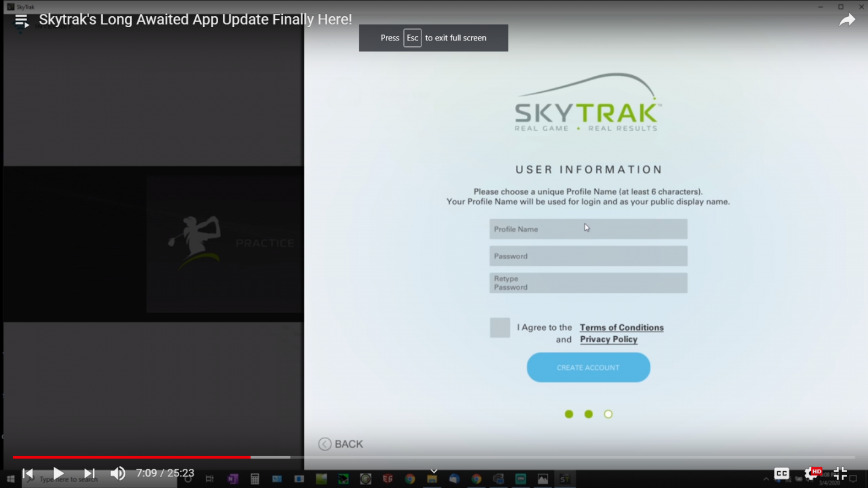The width and height of the screenshot is (868, 488).
Task: Go back using the BACK button
Action: (x=341, y=444)
